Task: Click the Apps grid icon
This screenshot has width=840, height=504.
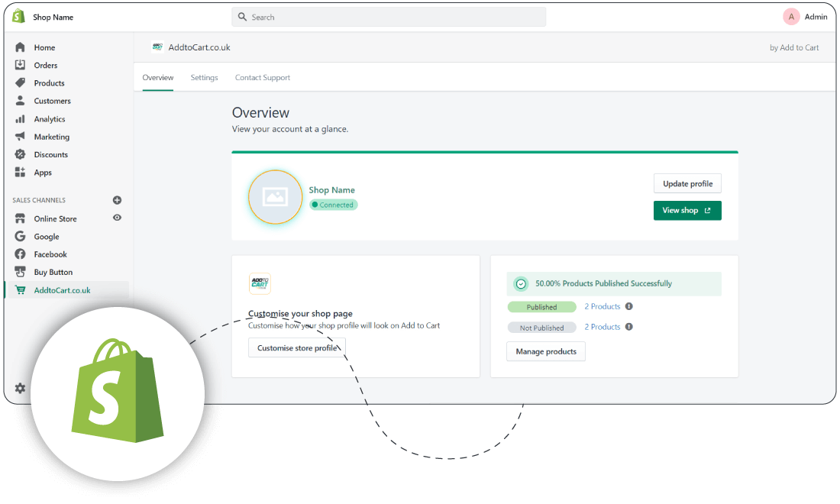Action: (20, 172)
